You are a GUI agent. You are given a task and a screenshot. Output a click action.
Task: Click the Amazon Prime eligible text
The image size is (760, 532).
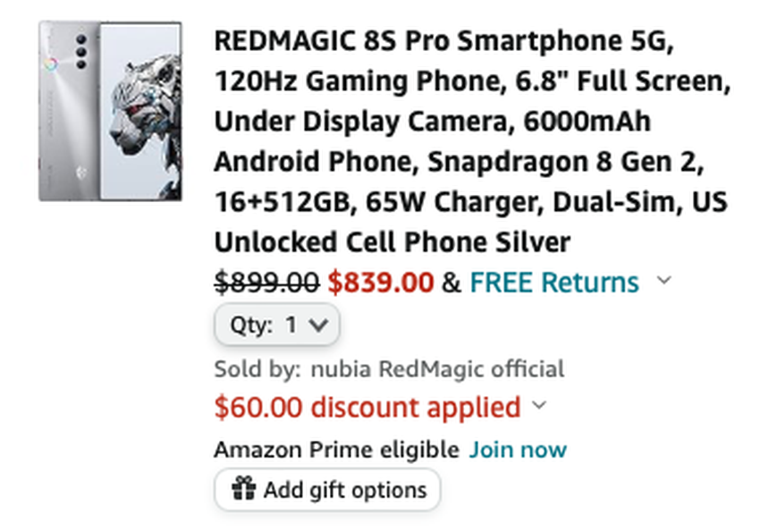(336, 449)
